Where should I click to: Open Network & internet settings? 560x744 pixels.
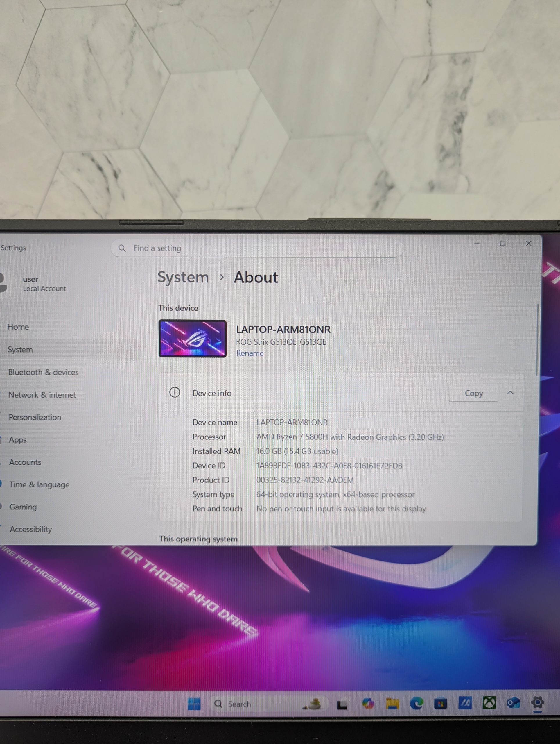coord(42,395)
